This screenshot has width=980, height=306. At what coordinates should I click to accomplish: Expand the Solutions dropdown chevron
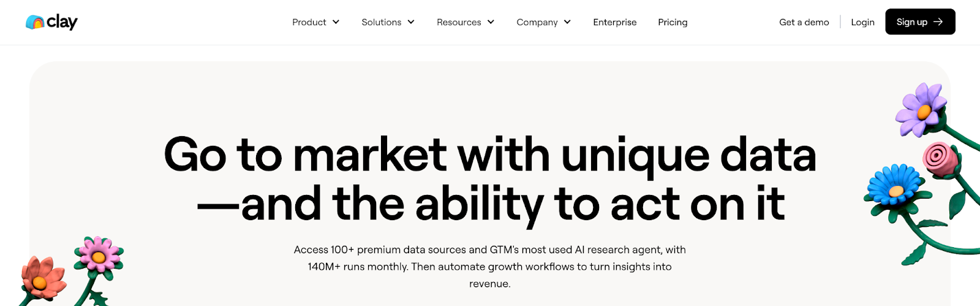pyautogui.click(x=411, y=22)
